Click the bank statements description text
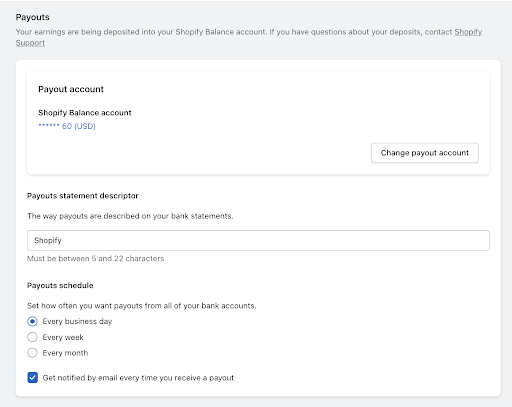 (130, 216)
